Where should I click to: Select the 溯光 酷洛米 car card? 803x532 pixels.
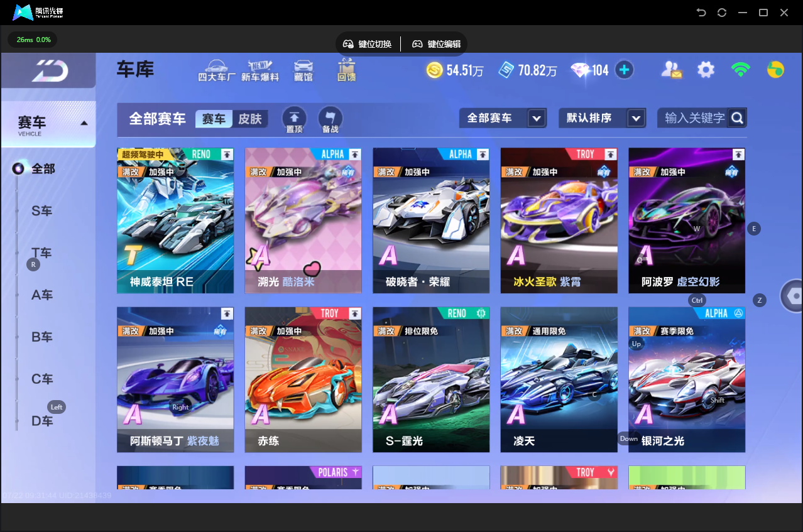point(303,220)
